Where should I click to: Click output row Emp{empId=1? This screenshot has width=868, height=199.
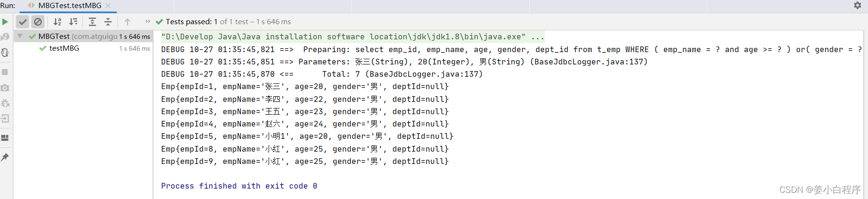(x=305, y=87)
